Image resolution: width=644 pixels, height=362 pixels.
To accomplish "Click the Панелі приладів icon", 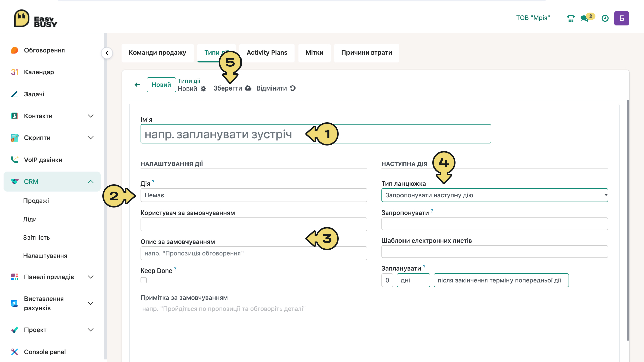I will pos(15,277).
